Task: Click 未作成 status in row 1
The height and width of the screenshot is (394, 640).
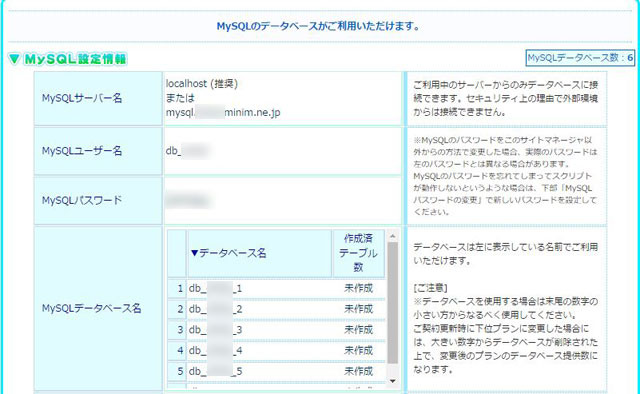Action: [x=358, y=288]
